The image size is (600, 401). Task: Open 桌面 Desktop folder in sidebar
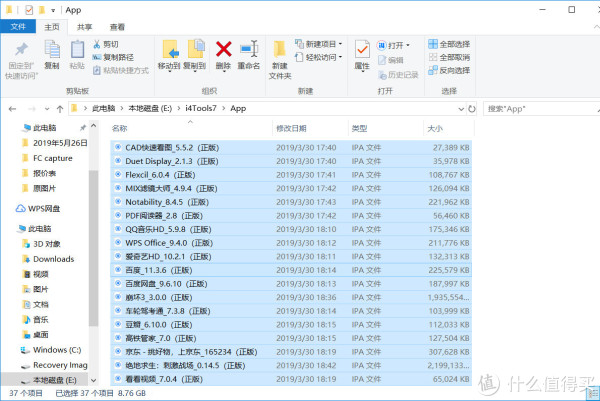[x=36, y=335]
